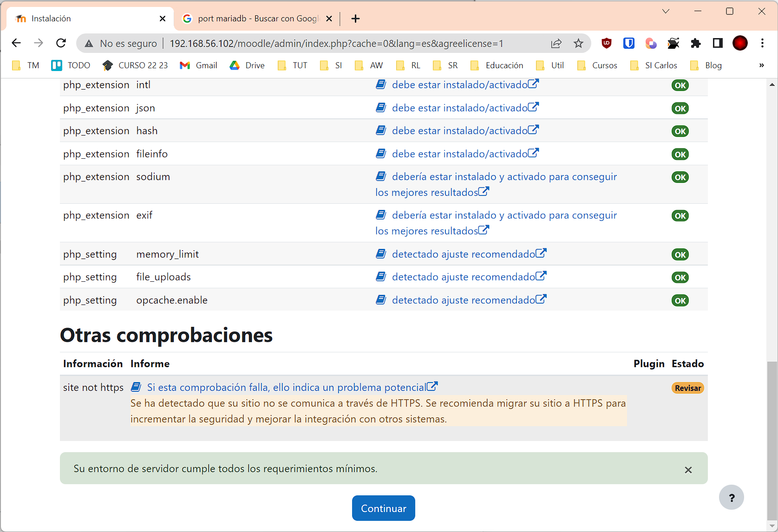Viewport: 778px width, 532px height.
Task: Dismiss the server requirements success notice
Action: click(x=688, y=470)
